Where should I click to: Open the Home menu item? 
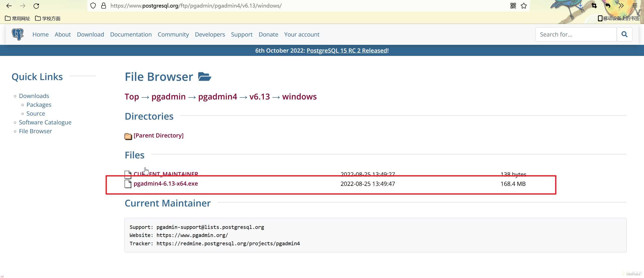click(x=41, y=34)
